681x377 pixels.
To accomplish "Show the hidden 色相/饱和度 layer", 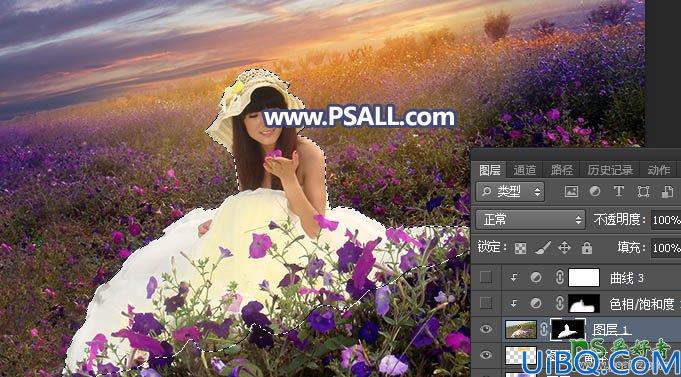I will pos(486,303).
